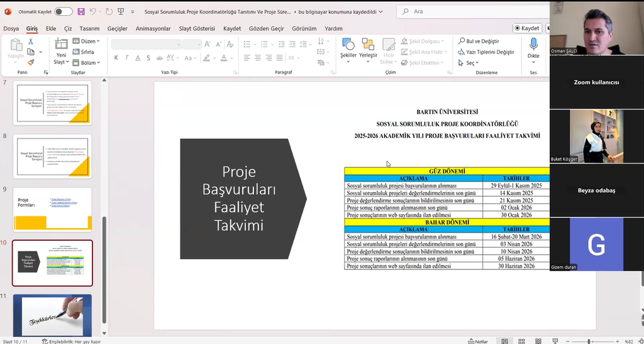
Task: Toggle the Otomatik Kaydet switch
Action: (x=63, y=11)
